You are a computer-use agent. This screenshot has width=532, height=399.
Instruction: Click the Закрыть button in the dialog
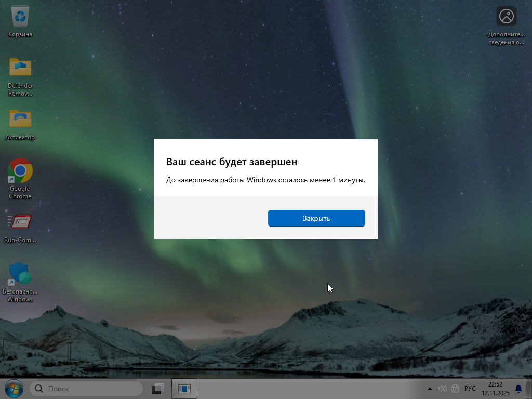click(316, 218)
